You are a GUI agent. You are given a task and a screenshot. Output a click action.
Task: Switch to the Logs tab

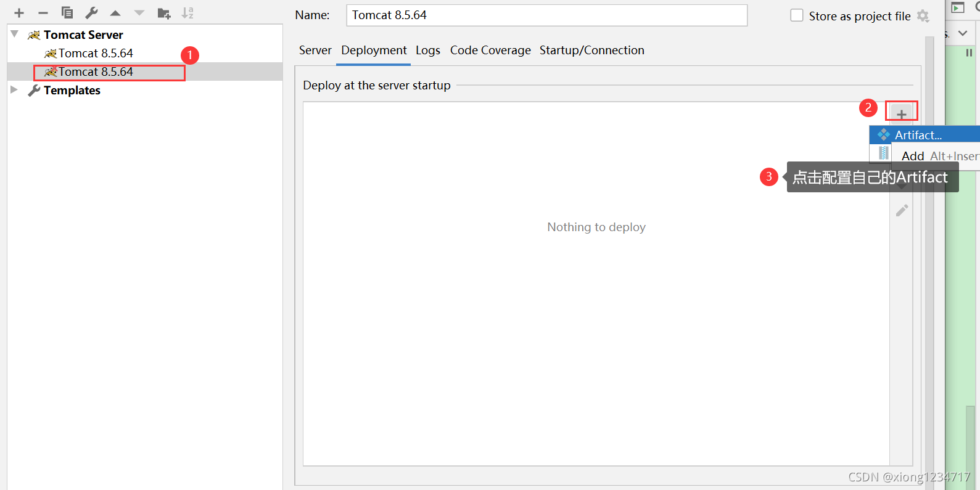[x=428, y=50]
